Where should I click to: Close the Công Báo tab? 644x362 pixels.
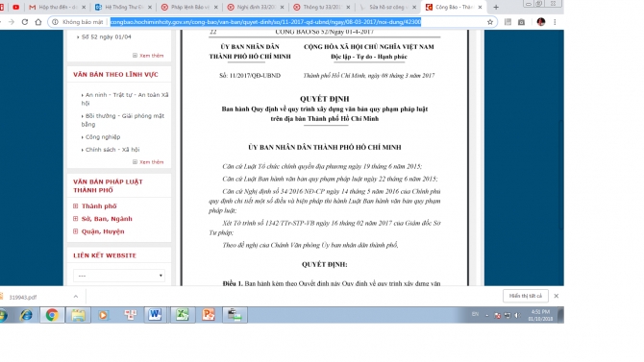click(x=480, y=7)
